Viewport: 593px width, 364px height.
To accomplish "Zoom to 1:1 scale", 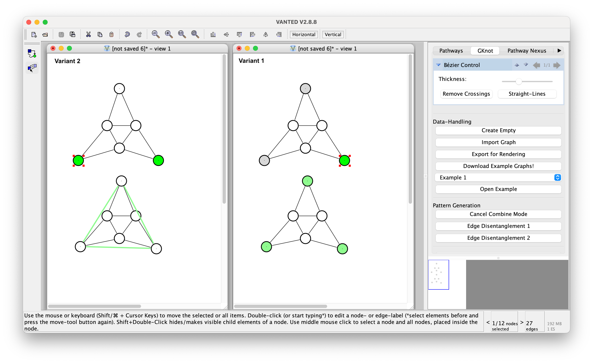I will click(x=182, y=34).
